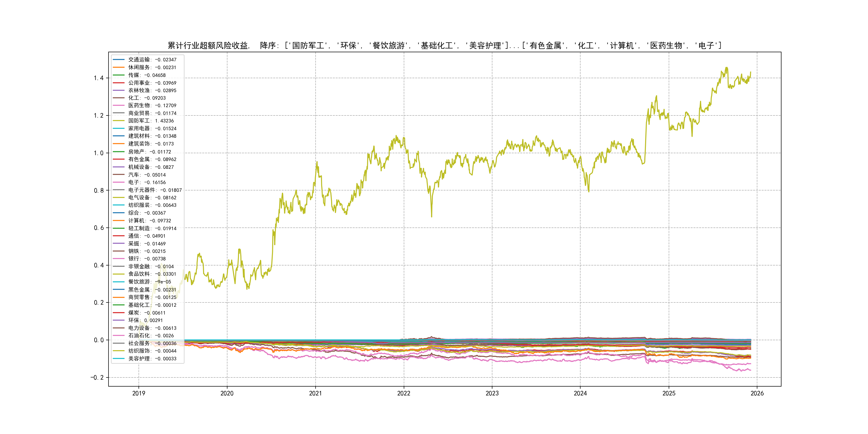Click the 2022 x-axis tick label
Image resolution: width=868 pixels, height=434 pixels.
coord(404,393)
